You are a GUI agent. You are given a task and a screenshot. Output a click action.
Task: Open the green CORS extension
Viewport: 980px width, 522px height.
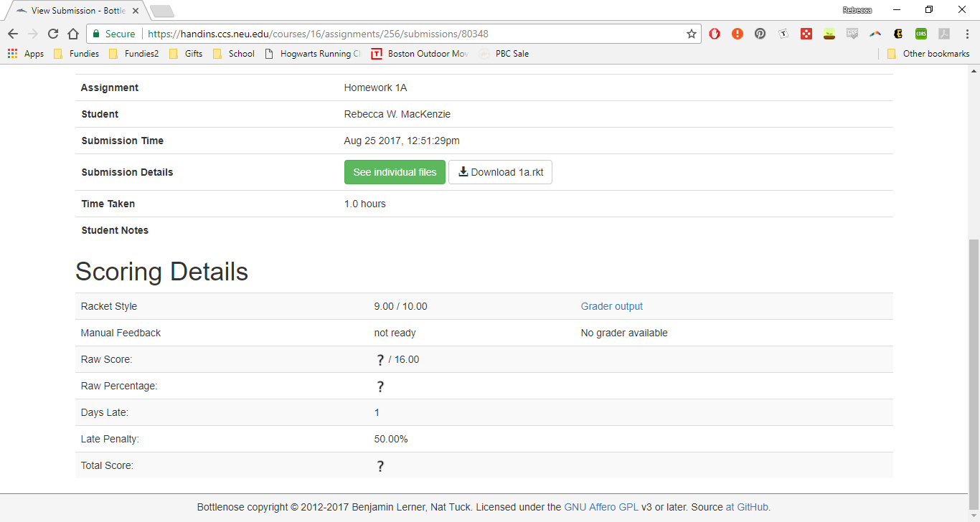[920, 34]
